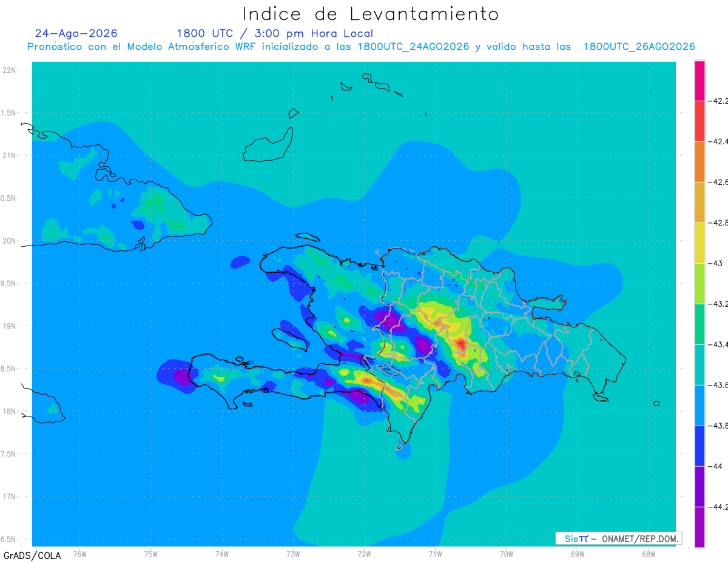The image size is (728, 562).
Task: Click the 'ONAMET/REP.DOM.' credit box
Action: point(618,538)
